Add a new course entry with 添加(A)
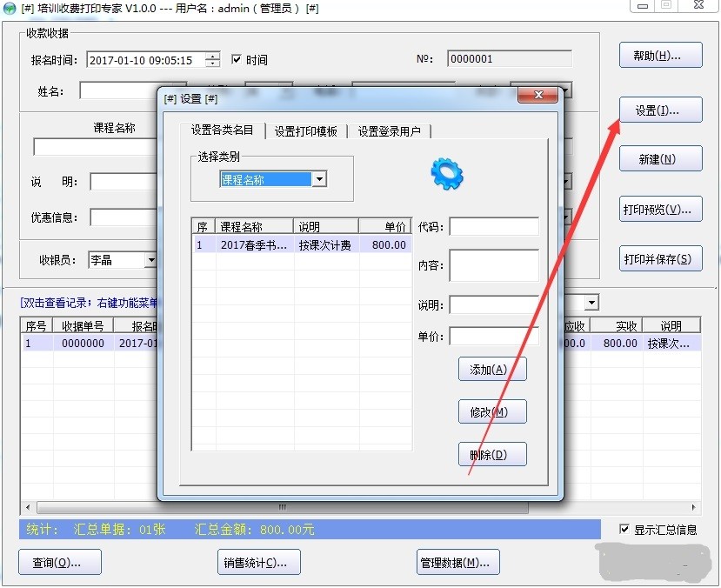The image size is (721, 588). point(491,369)
